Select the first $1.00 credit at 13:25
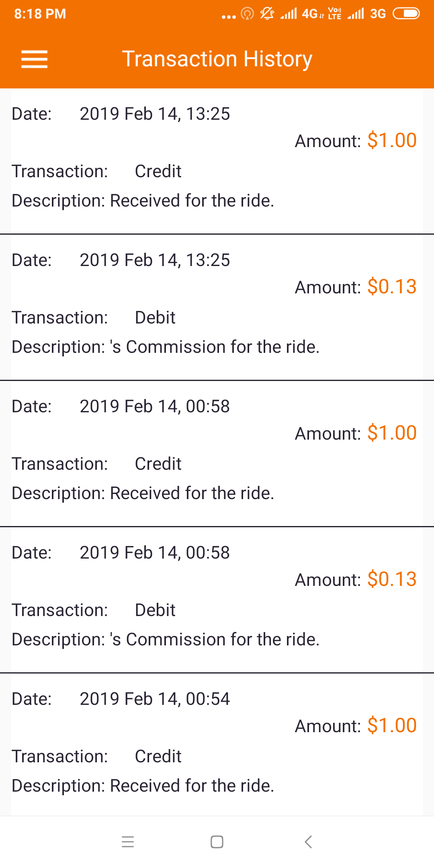The height and width of the screenshot is (868, 434). [x=217, y=161]
